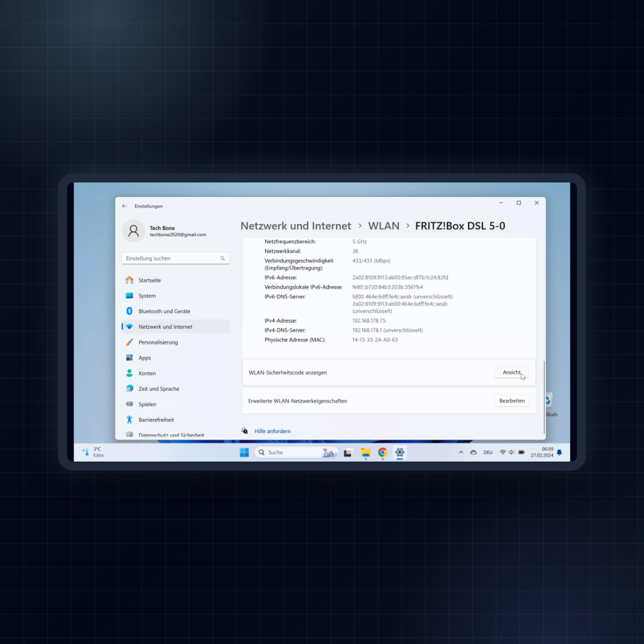Click the System monitor icon
The width and height of the screenshot is (644, 644).
(129, 296)
